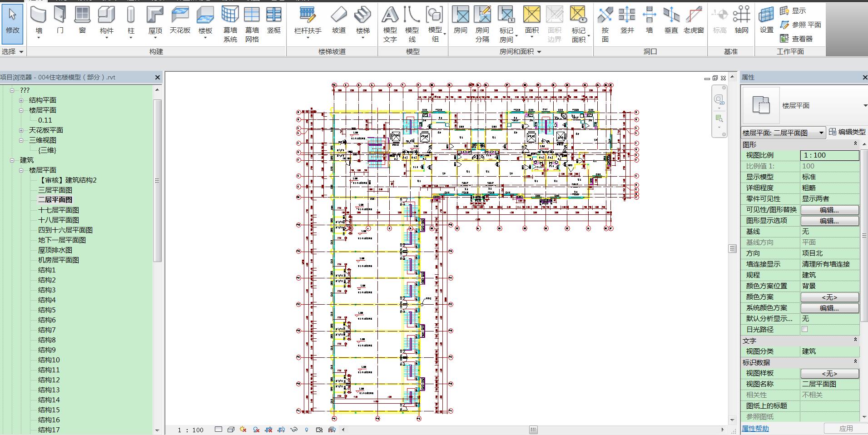
Task: Collapse the 图形 properties section
Action: point(855,144)
